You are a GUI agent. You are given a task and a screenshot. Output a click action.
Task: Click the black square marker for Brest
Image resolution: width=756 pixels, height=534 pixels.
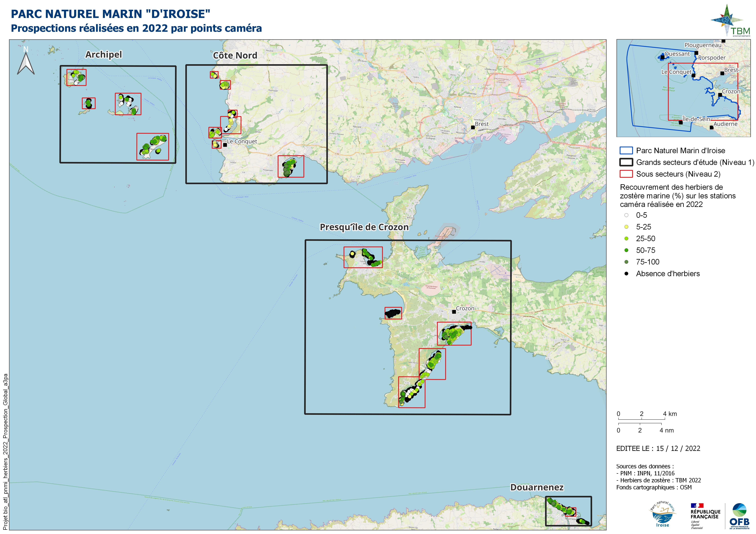[x=473, y=127]
